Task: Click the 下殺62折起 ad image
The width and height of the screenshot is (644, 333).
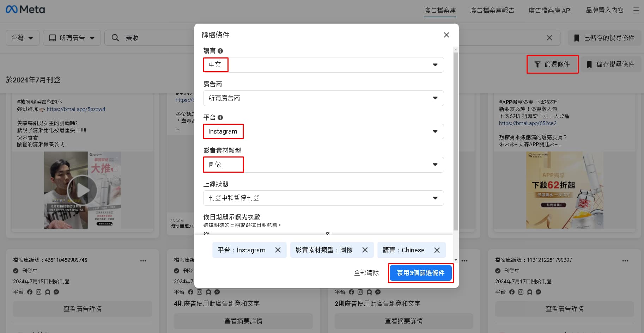Action: [565, 190]
